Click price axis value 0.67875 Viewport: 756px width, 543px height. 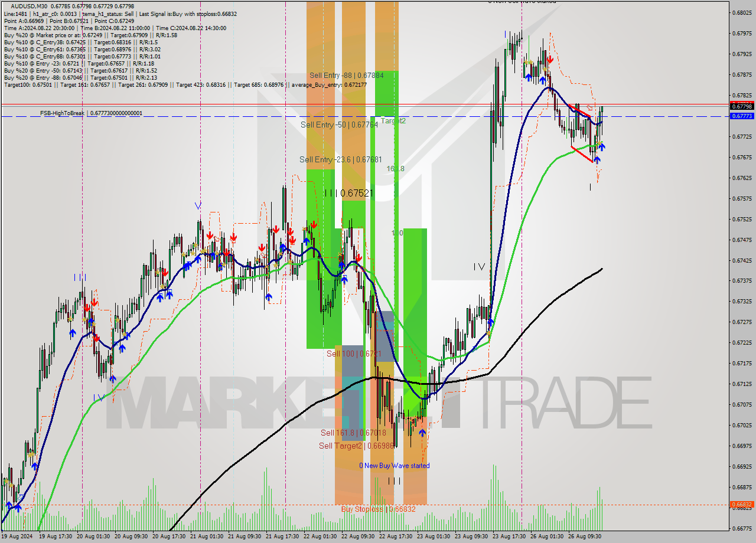[x=742, y=74]
